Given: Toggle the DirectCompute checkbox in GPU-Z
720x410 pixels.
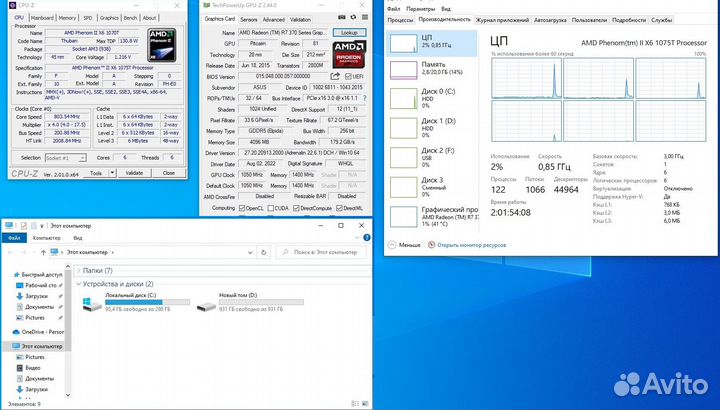Looking at the screenshot, I should 296,208.
